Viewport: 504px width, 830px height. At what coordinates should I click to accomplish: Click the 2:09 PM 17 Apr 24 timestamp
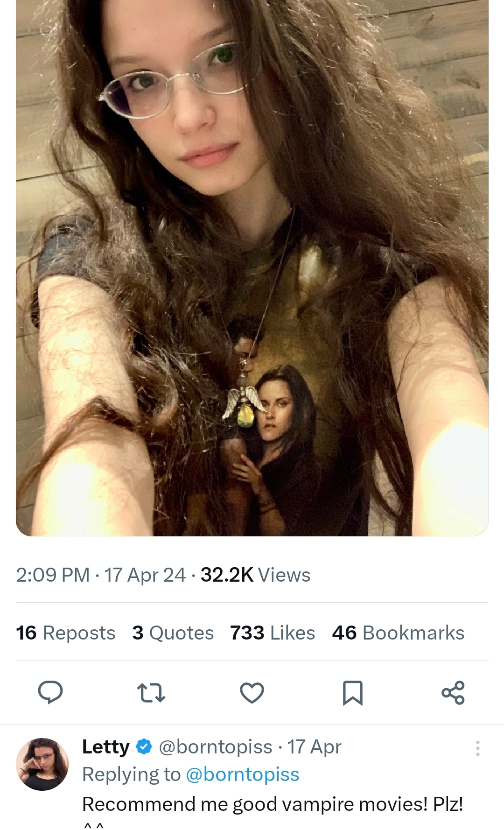pyautogui.click(x=101, y=575)
